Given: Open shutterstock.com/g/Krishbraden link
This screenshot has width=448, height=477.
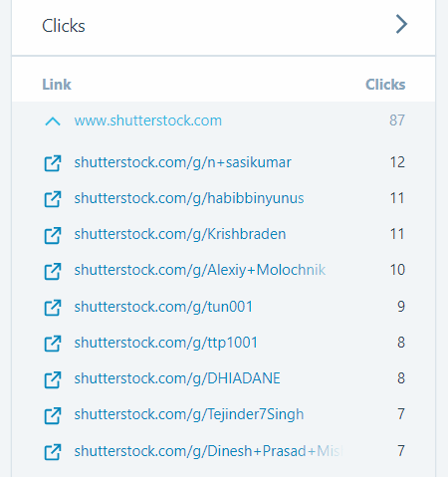Looking at the screenshot, I should 180,234.
